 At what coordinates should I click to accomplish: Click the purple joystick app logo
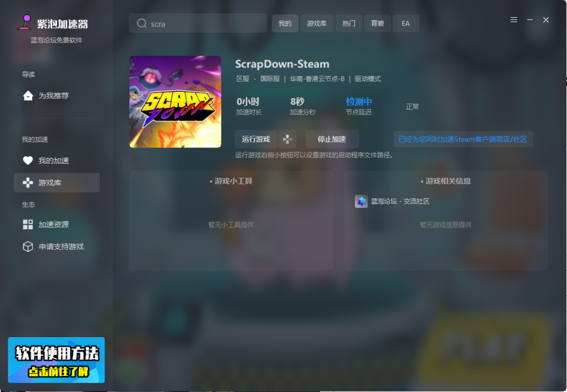pos(25,22)
